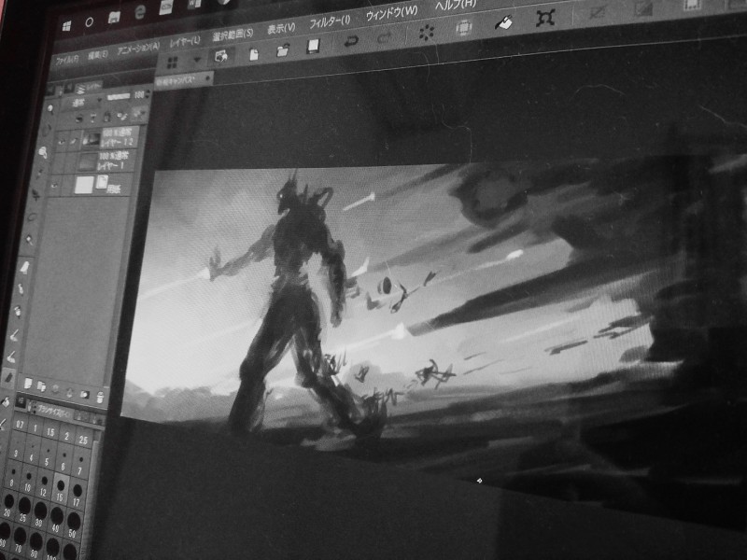
Task: Select the magnifier zoom tool
Action: coord(50,110)
